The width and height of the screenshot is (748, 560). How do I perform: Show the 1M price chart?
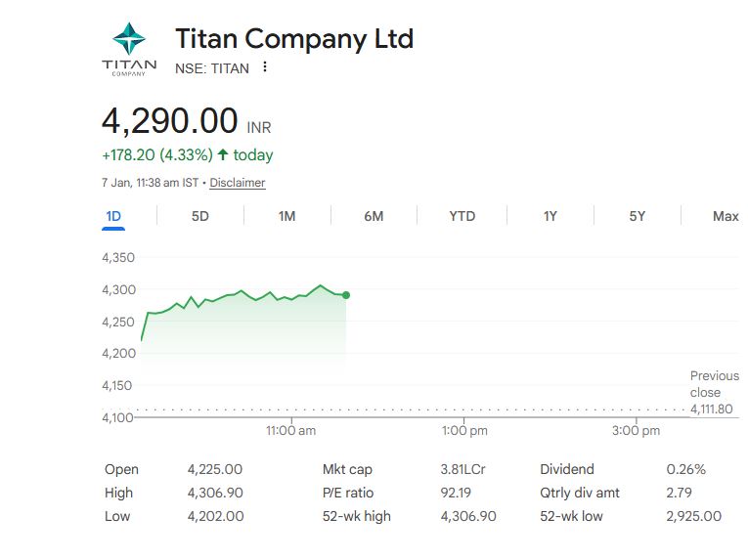pyautogui.click(x=286, y=216)
